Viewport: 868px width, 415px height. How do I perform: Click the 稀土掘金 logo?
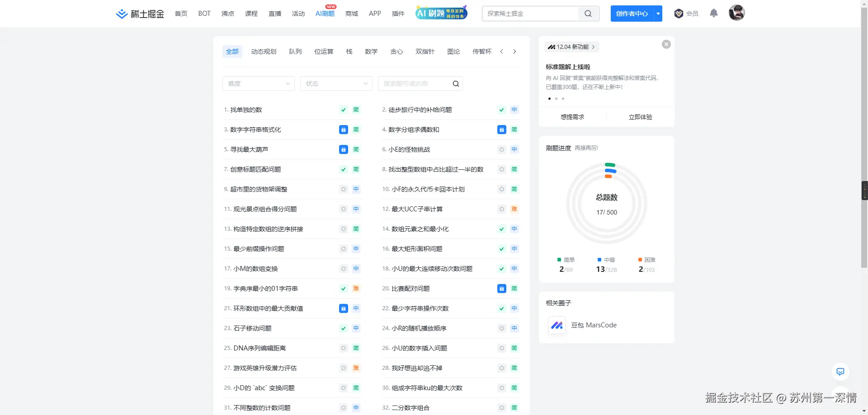139,14
